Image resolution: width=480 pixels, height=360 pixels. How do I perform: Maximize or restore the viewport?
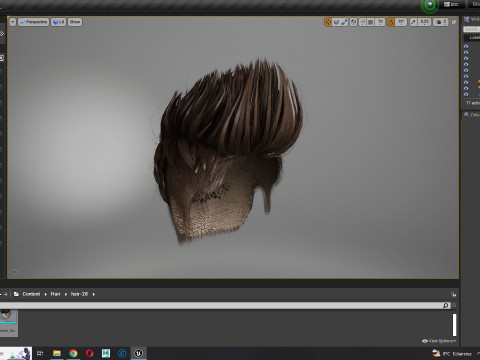coord(454,22)
